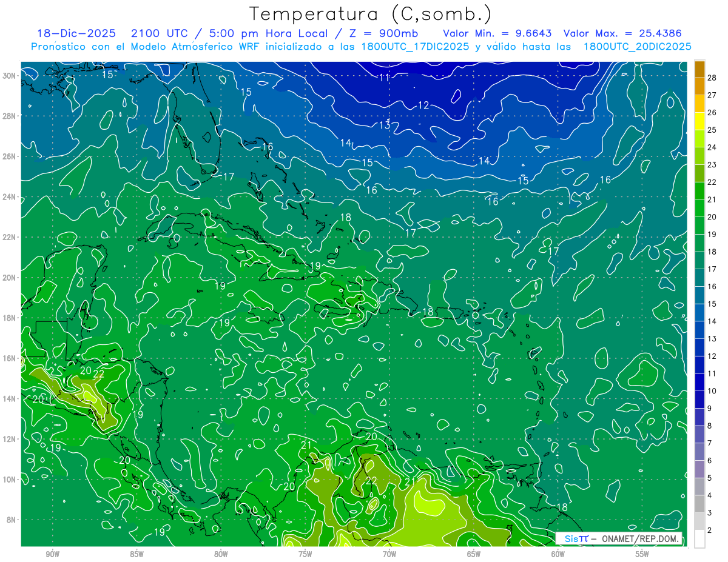Click color legend label '17'
The height and width of the screenshot is (562, 728).
click(x=712, y=269)
